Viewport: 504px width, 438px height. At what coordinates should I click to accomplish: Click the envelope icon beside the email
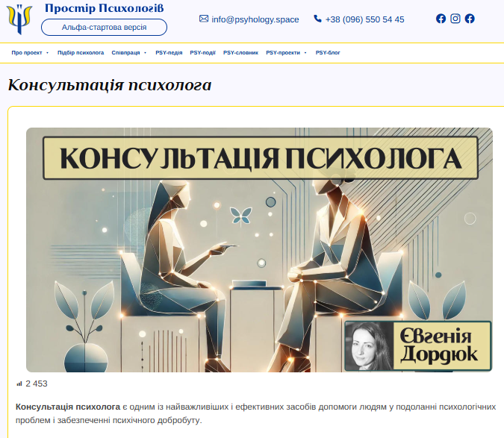coord(204,19)
